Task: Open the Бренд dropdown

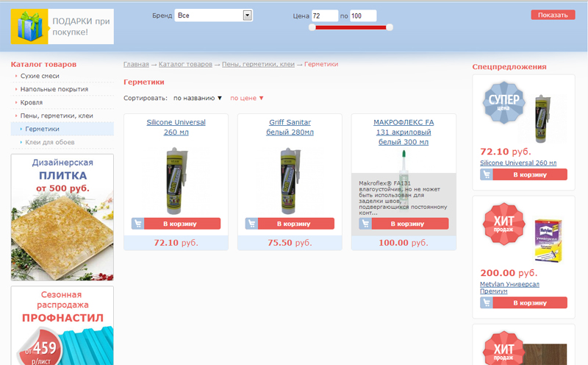Action: click(x=213, y=15)
